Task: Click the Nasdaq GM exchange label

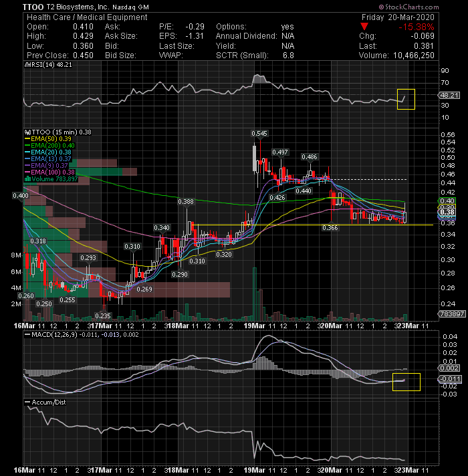Action: pos(130,7)
